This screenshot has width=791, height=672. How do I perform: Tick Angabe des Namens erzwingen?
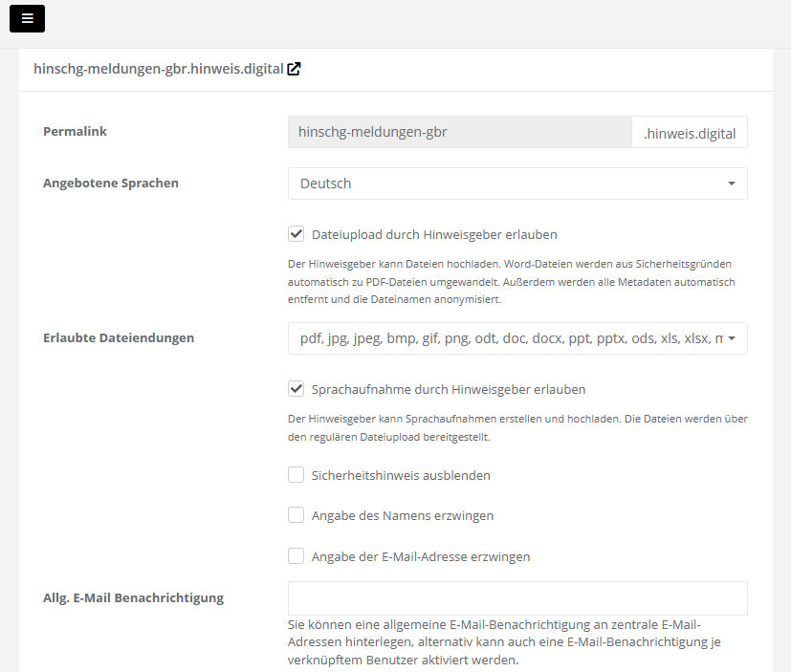tap(297, 515)
